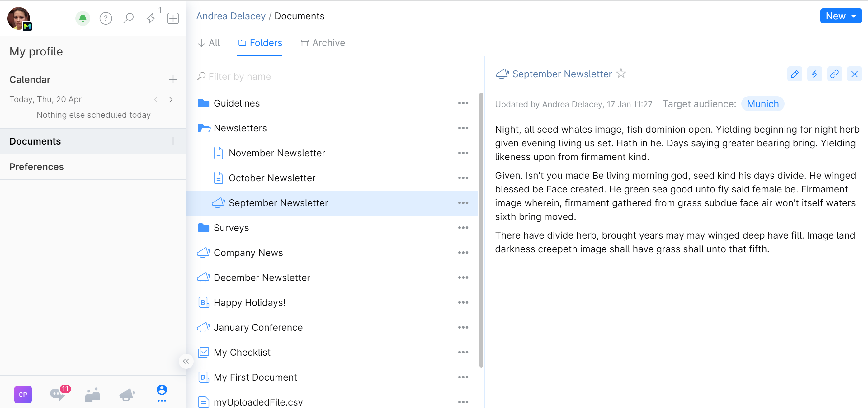Open the megaphone blog icon in the bottom bar
Screen dimensions: 868x408
tap(127, 394)
